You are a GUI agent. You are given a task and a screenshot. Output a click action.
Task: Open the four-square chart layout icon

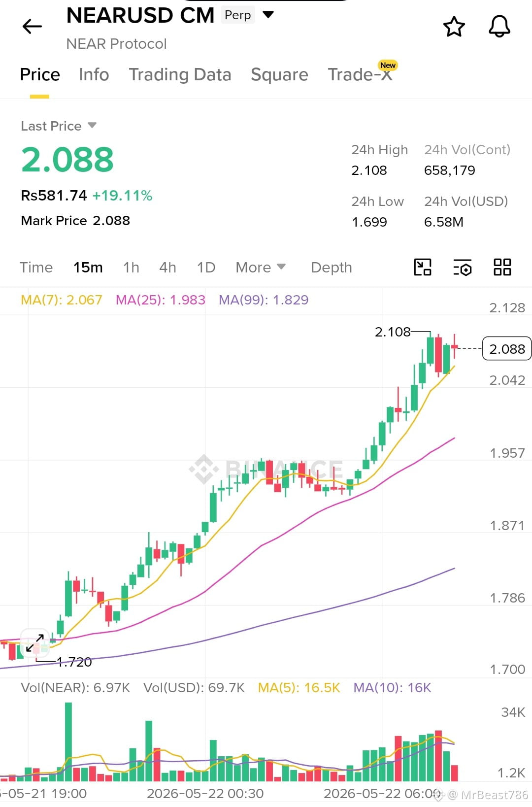[502, 267]
